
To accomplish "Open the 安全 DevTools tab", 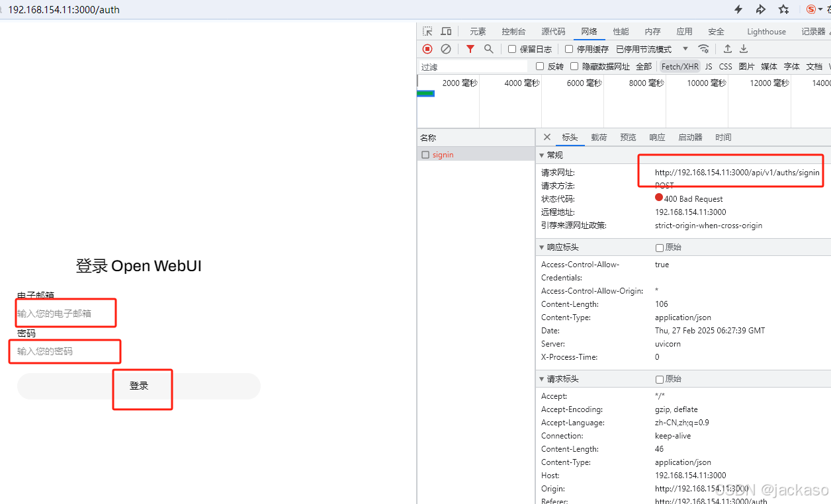I will (x=716, y=31).
